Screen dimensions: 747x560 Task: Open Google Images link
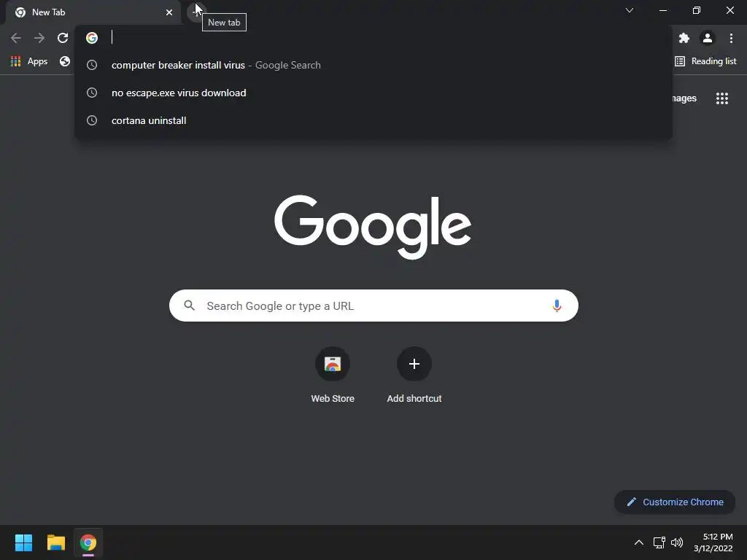[x=684, y=98]
